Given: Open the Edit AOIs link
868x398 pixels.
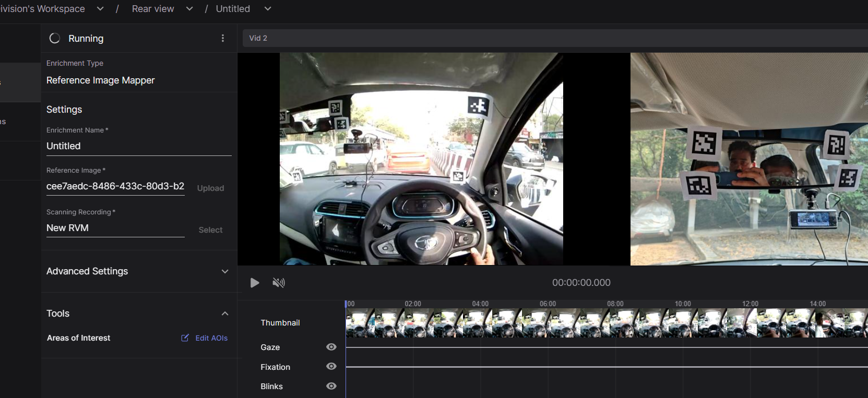Looking at the screenshot, I should click(x=211, y=338).
